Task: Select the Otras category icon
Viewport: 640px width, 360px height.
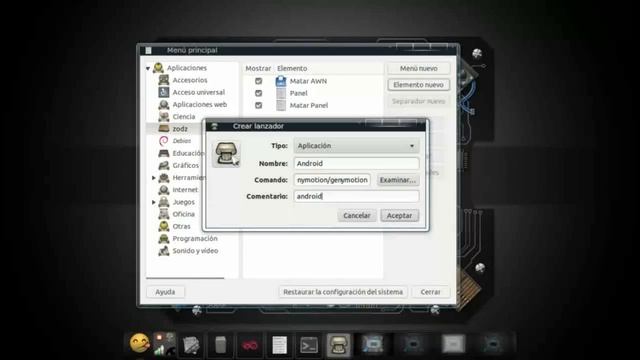Action: coord(164,226)
